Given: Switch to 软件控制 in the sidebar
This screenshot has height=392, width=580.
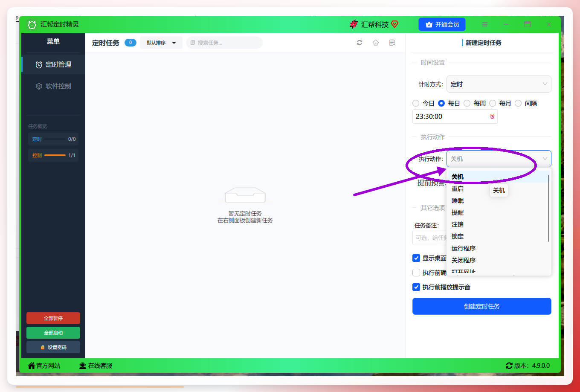Looking at the screenshot, I should click(53, 86).
